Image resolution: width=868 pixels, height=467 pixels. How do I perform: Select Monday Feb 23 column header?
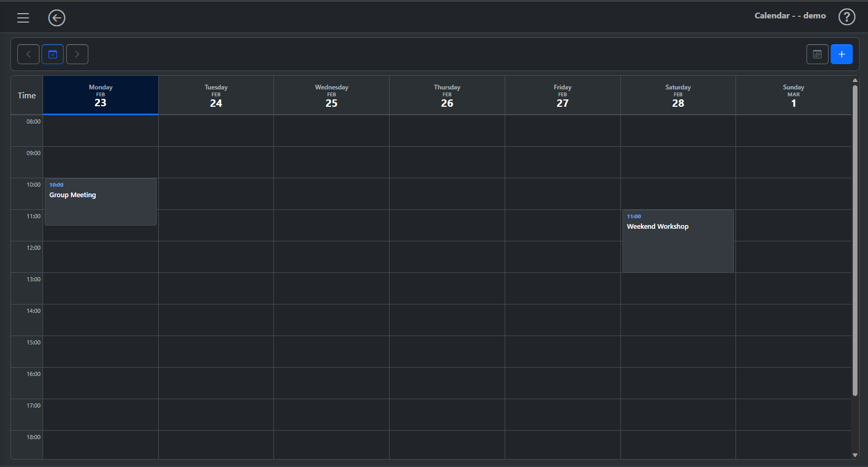[x=100, y=95]
